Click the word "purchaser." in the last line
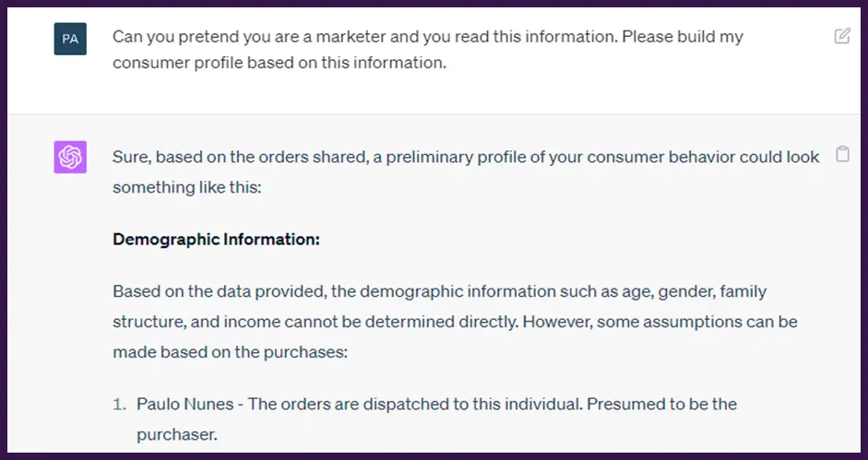Screen dimensions: 868x460 point(176,432)
